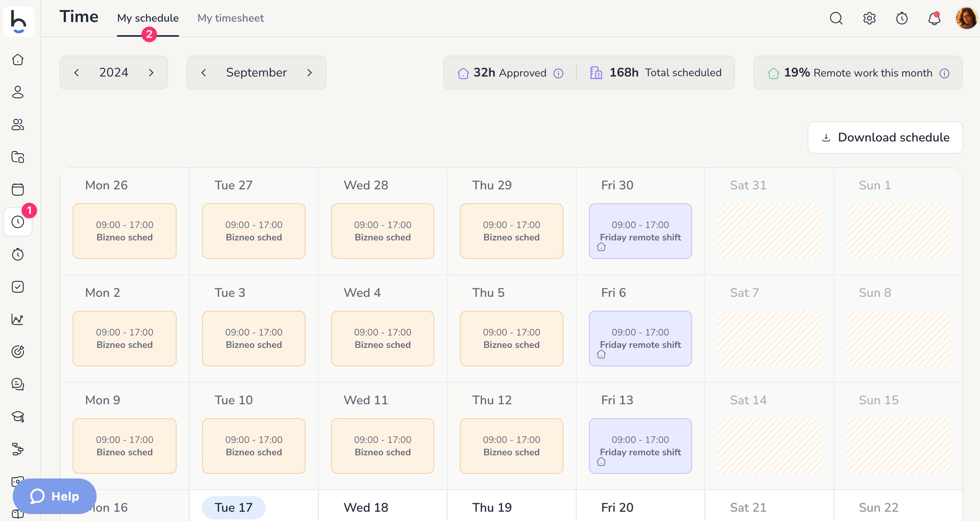Click the Thu 19 day label
The image size is (980, 521).
coord(492,507)
